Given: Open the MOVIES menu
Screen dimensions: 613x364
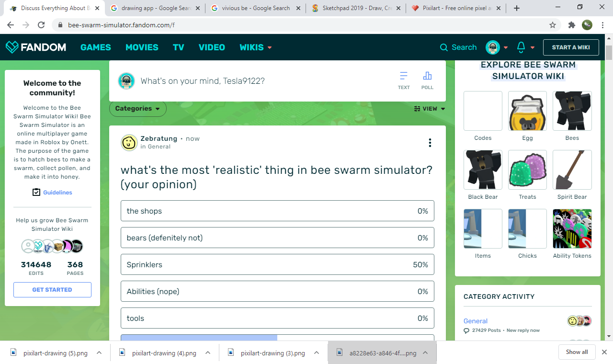Looking at the screenshot, I should point(142,47).
